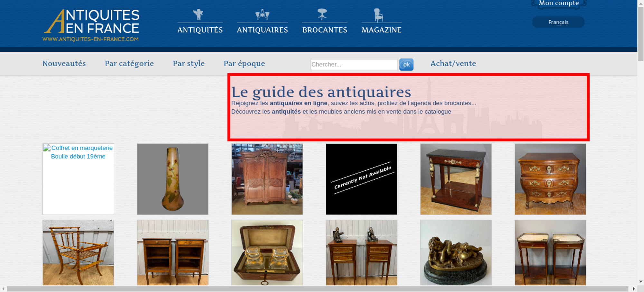Expand the Par catégorie menu

(x=129, y=64)
